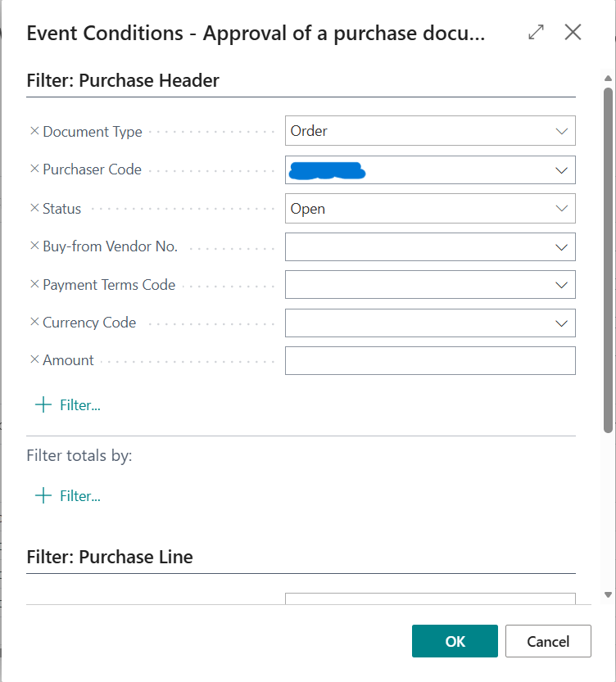The image size is (616, 682).
Task: Open the Document Type dropdown
Action: 561,131
